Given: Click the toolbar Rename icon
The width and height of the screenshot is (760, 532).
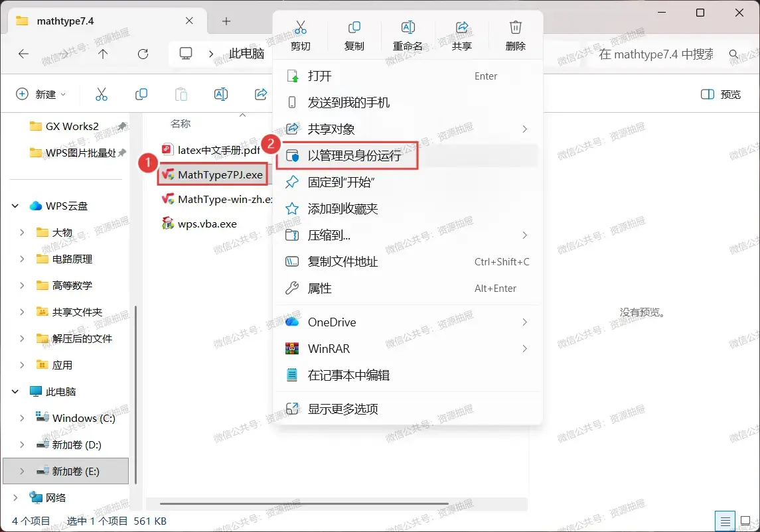Looking at the screenshot, I should (x=220, y=94).
